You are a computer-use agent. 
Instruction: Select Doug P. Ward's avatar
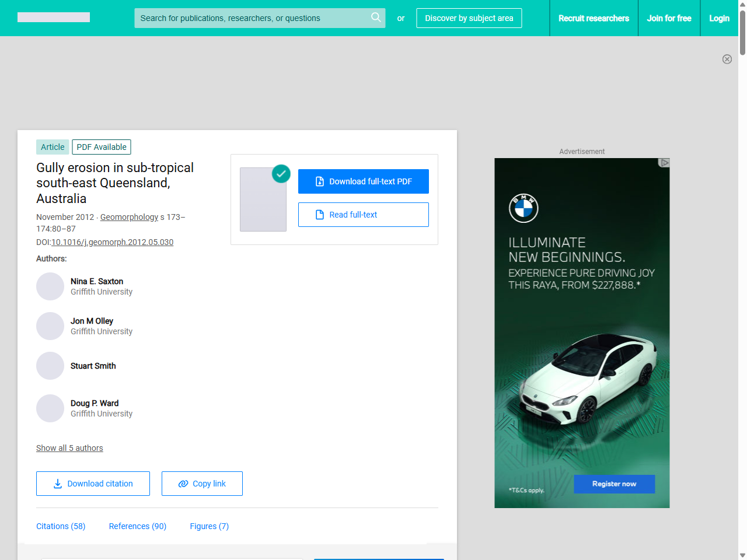coord(50,408)
